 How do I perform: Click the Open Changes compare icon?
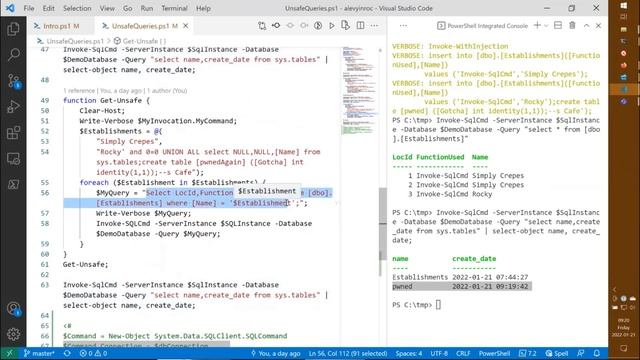point(262,26)
